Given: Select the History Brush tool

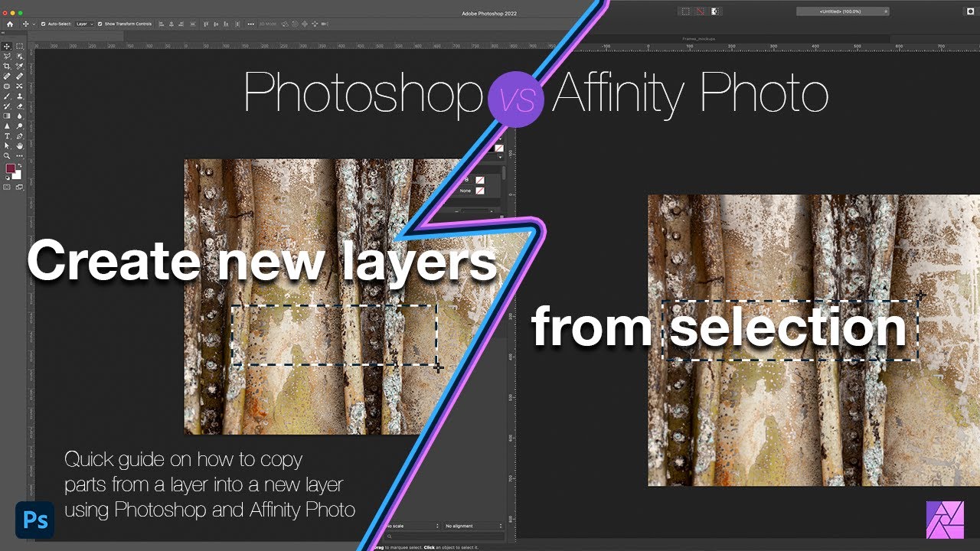Looking at the screenshot, I should (x=7, y=106).
